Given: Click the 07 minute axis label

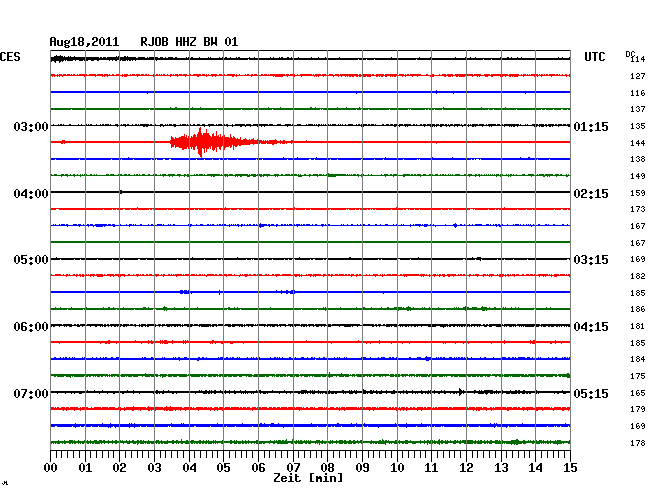Looking at the screenshot, I should point(293,467).
